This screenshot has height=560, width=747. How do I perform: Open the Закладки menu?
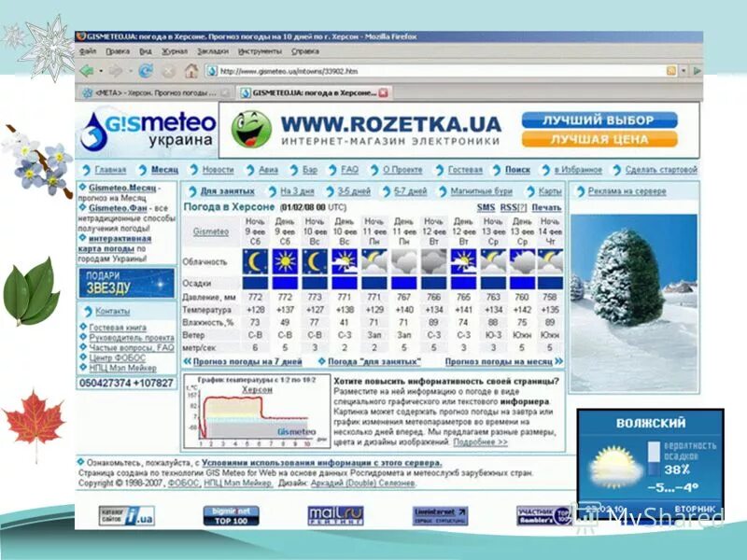click(213, 51)
